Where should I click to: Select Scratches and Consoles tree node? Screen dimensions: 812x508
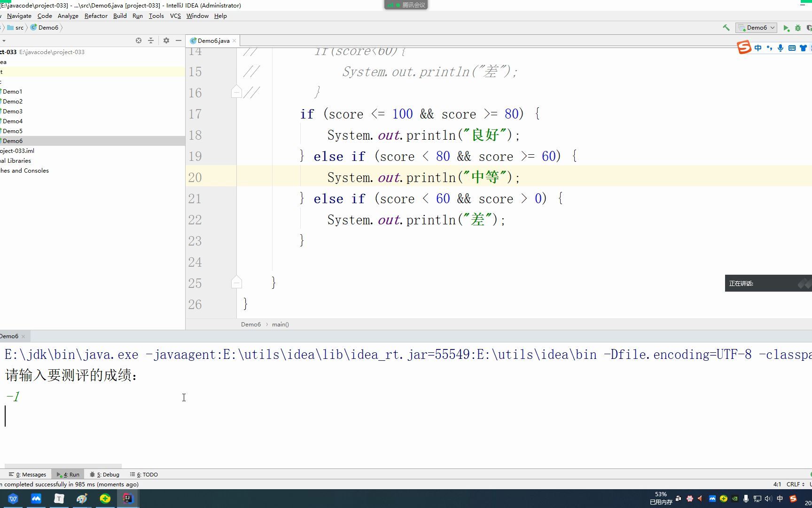click(24, 171)
